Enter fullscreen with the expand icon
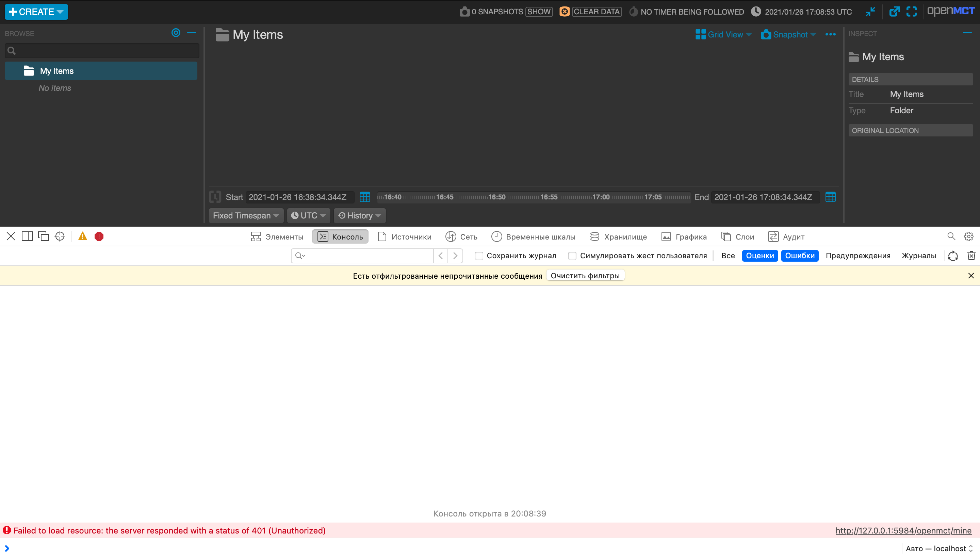Screen dimensions: 980x558 912,12
